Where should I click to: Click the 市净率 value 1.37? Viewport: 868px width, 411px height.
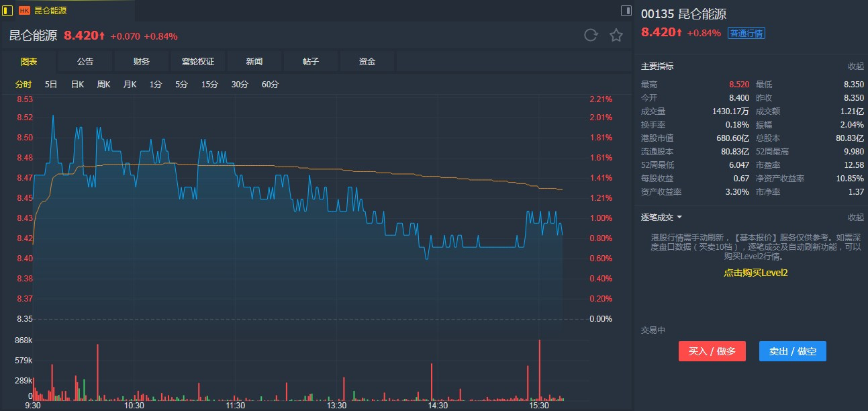[x=856, y=191]
